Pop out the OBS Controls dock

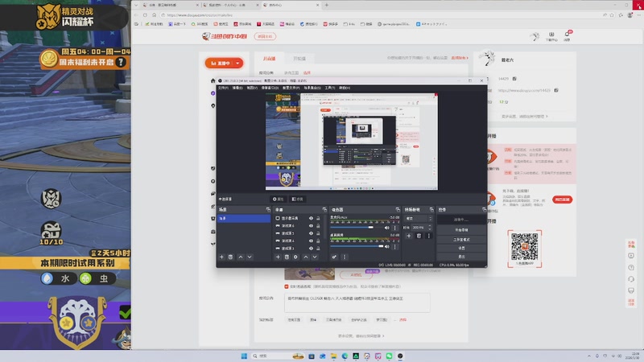click(484, 210)
